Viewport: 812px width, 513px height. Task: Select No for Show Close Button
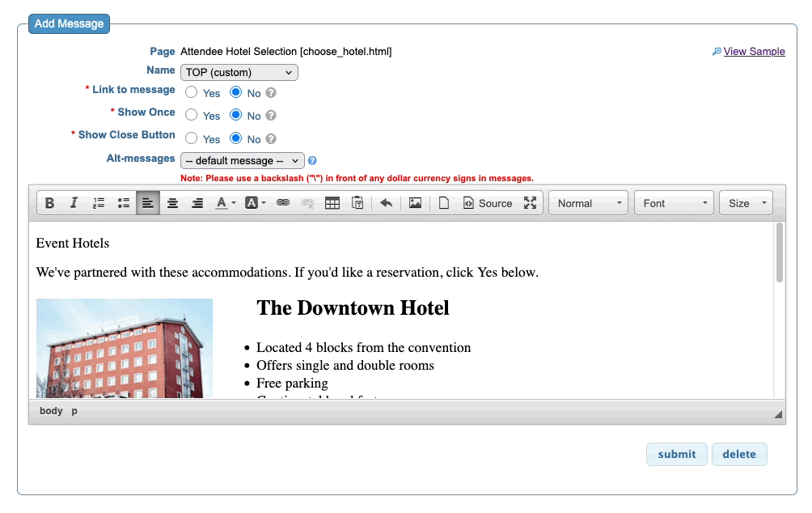click(x=235, y=138)
